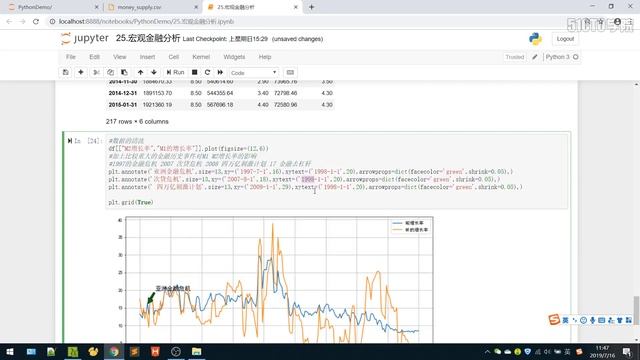Open Chrome from the taskbar

click(114, 351)
